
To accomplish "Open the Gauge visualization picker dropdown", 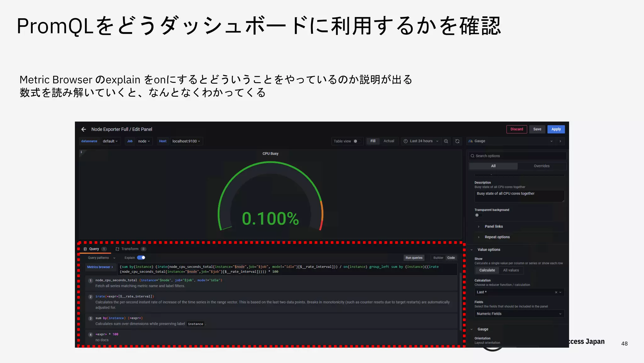I will (511, 141).
